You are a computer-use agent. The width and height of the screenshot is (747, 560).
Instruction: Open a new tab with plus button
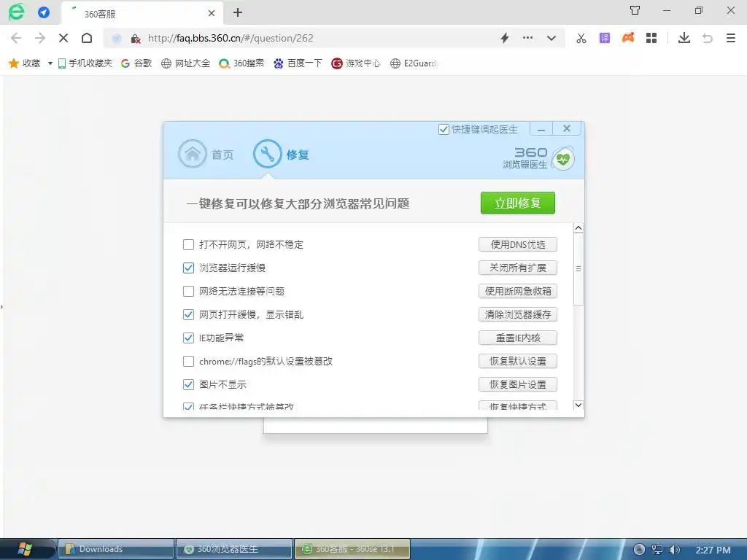[x=238, y=13]
